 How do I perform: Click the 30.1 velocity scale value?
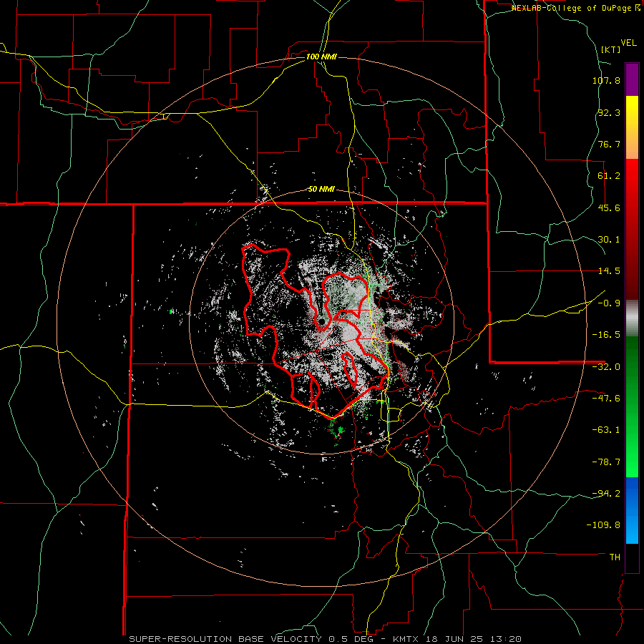pos(609,240)
